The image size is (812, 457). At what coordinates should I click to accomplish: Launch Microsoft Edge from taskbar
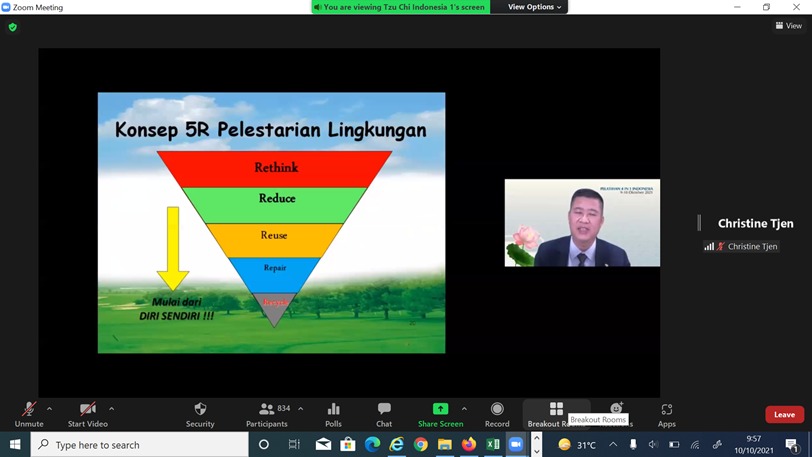pos(372,445)
